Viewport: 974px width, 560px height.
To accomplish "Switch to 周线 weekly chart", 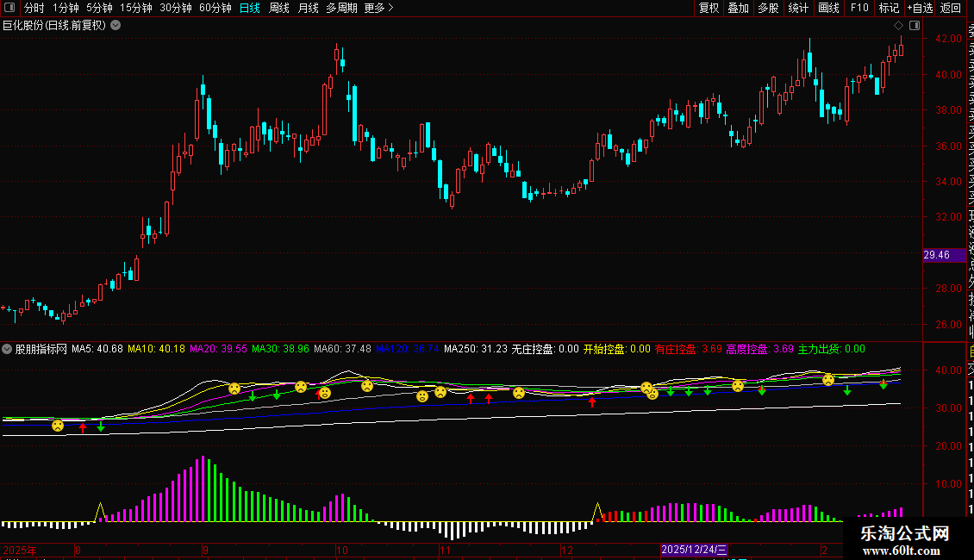I will [x=278, y=8].
